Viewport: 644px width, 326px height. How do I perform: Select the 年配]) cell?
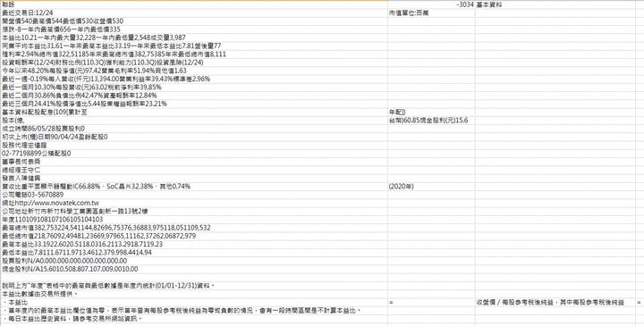[x=431, y=112]
